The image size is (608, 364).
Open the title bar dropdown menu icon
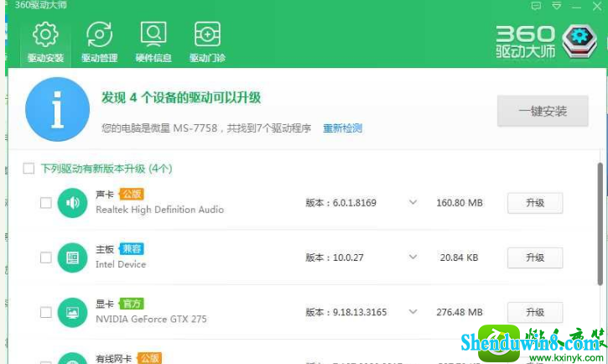point(557,6)
